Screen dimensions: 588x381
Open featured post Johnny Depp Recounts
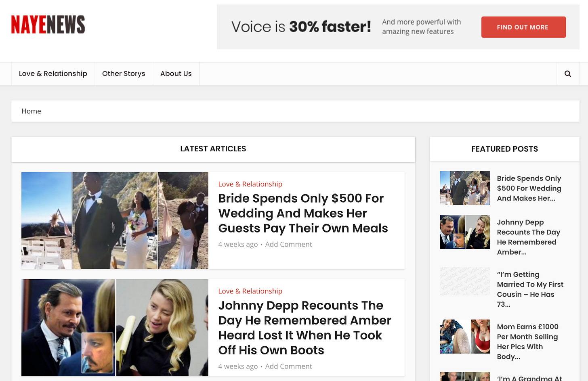[528, 237]
